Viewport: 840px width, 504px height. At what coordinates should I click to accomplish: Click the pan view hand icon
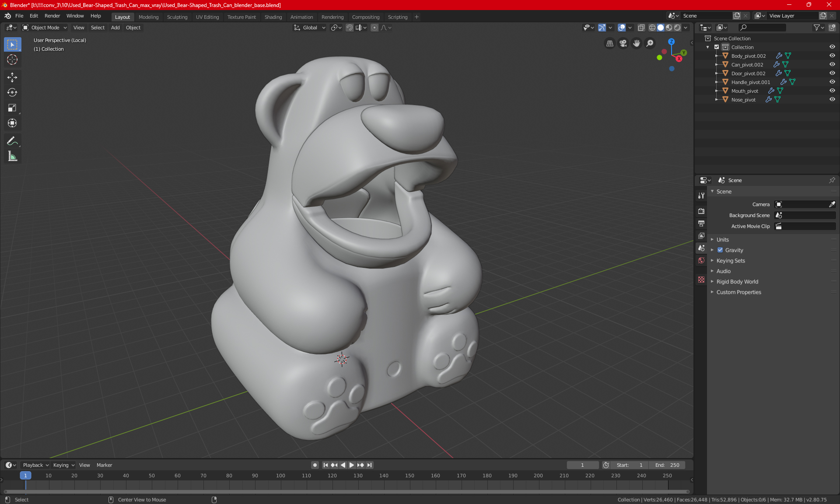point(637,43)
